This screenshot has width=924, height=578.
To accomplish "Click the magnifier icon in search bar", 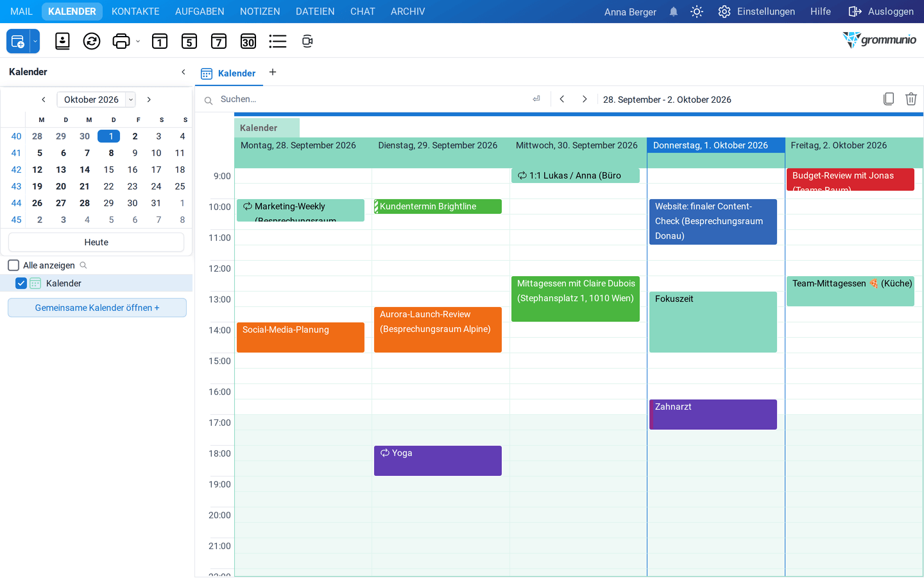I will [x=209, y=100].
